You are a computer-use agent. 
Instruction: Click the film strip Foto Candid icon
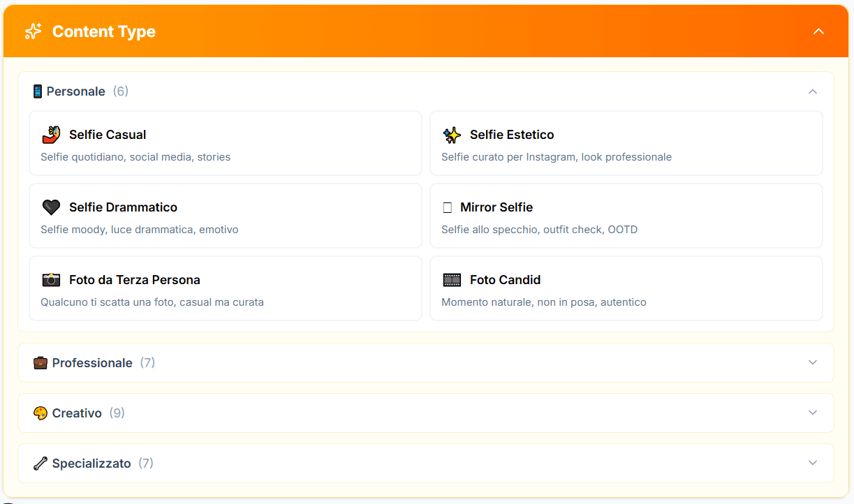[452, 280]
